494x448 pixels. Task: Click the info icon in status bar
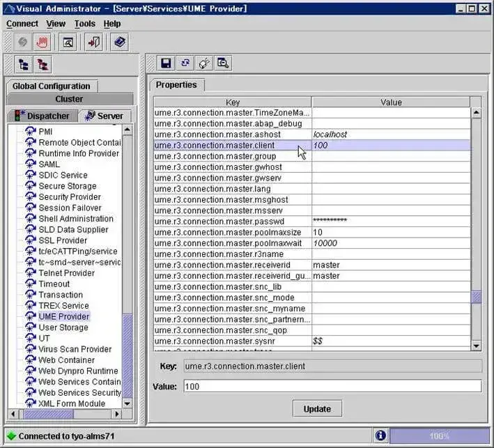click(x=380, y=435)
